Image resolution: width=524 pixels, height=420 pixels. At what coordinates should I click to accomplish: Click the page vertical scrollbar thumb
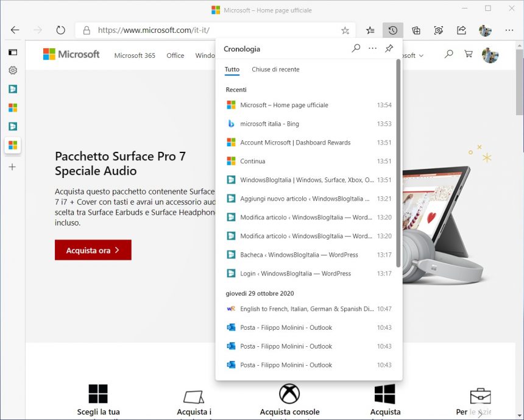coord(519,82)
